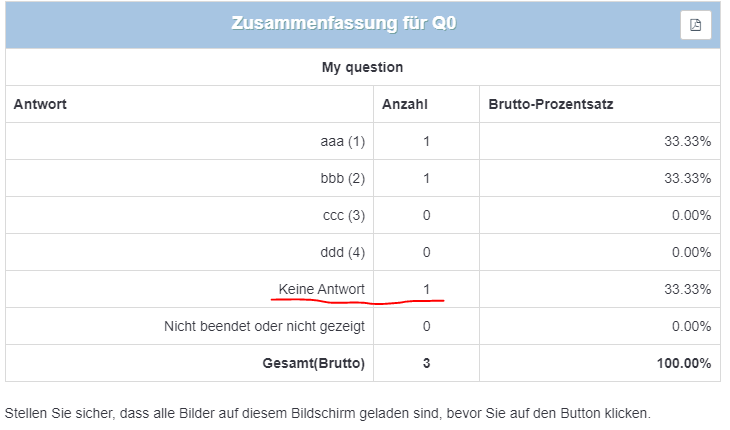Click the Keine Antwort row label
This screenshot has height=430, width=730.
pyautogui.click(x=321, y=289)
